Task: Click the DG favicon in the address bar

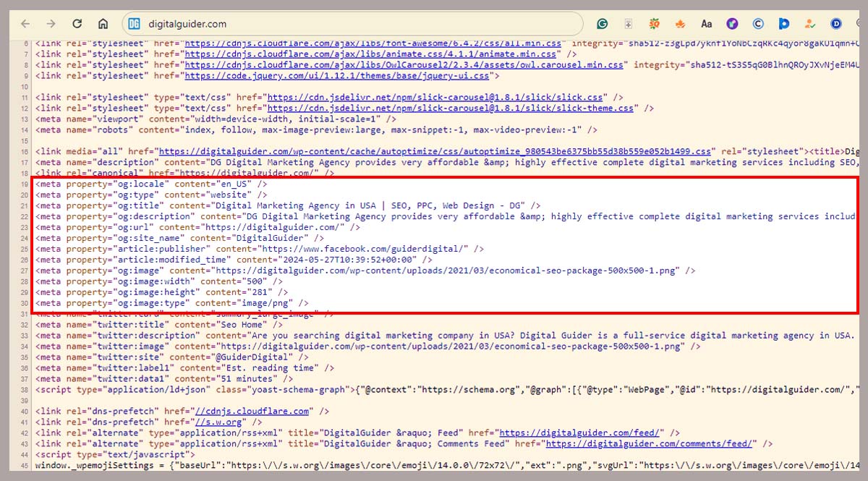Action: tap(133, 23)
